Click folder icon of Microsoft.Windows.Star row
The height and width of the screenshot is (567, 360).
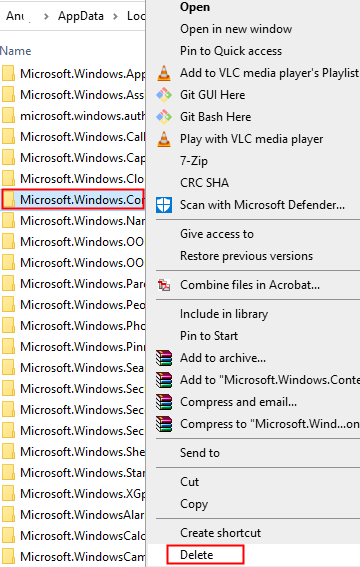click(8, 472)
